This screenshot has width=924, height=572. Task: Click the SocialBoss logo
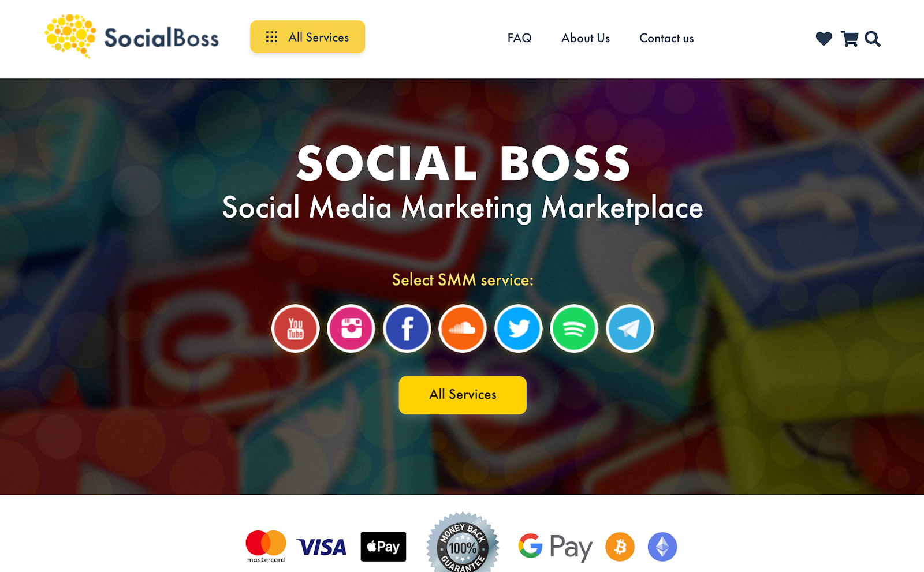[132, 36]
